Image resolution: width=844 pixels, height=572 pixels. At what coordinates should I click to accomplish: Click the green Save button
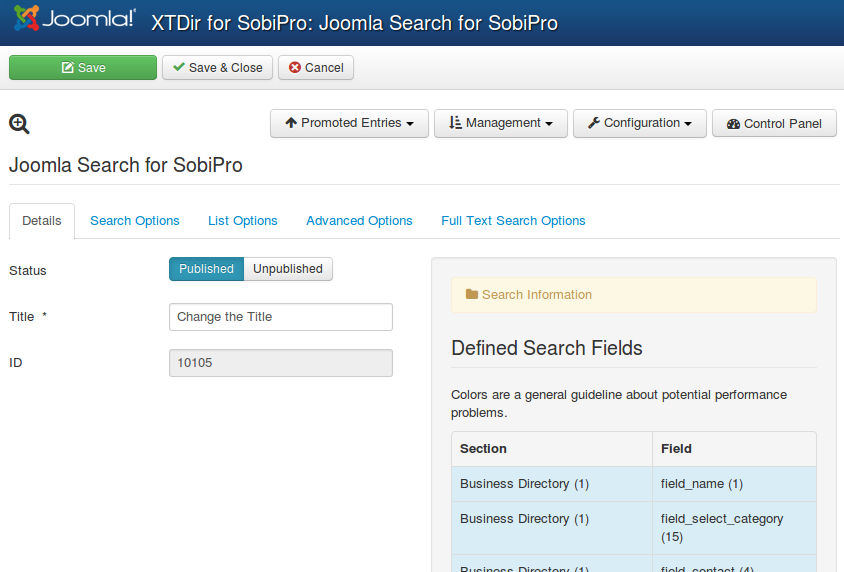point(83,67)
